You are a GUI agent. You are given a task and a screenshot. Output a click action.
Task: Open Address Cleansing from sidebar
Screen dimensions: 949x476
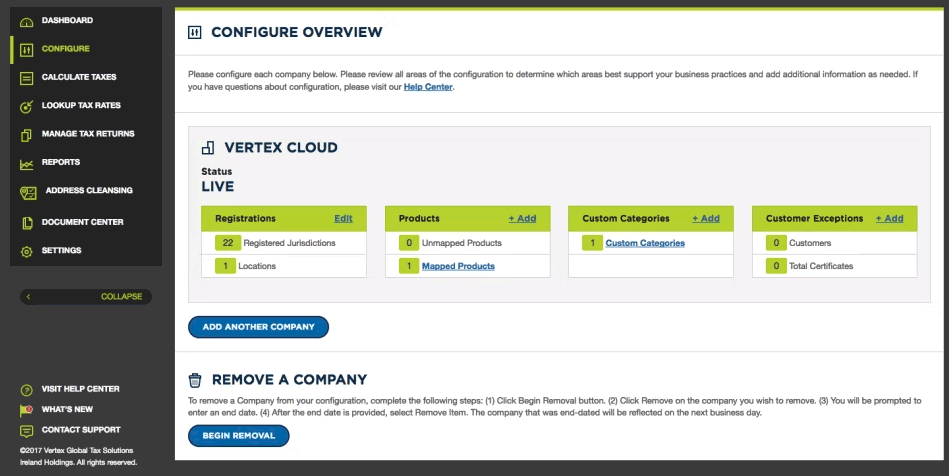click(x=89, y=190)
